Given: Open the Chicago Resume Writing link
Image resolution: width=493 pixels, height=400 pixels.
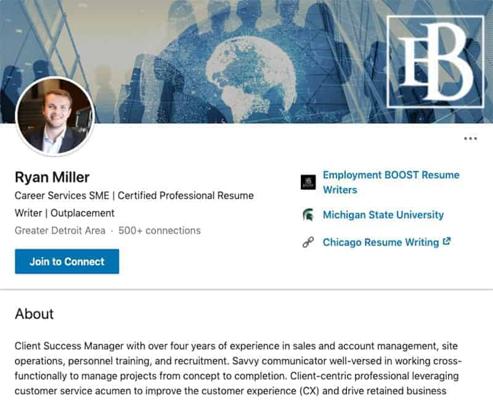Looking at the screenshot, I should [x=381, y=242].
